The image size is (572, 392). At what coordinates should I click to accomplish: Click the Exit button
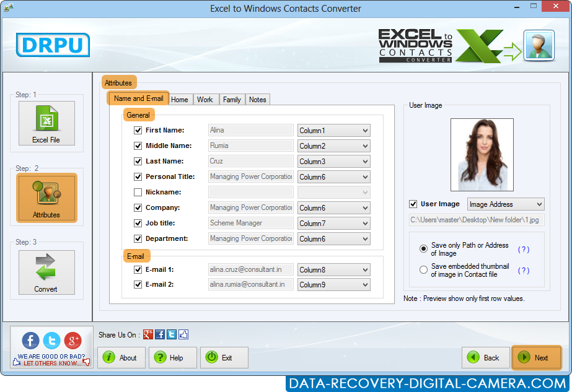click(224, 357)
